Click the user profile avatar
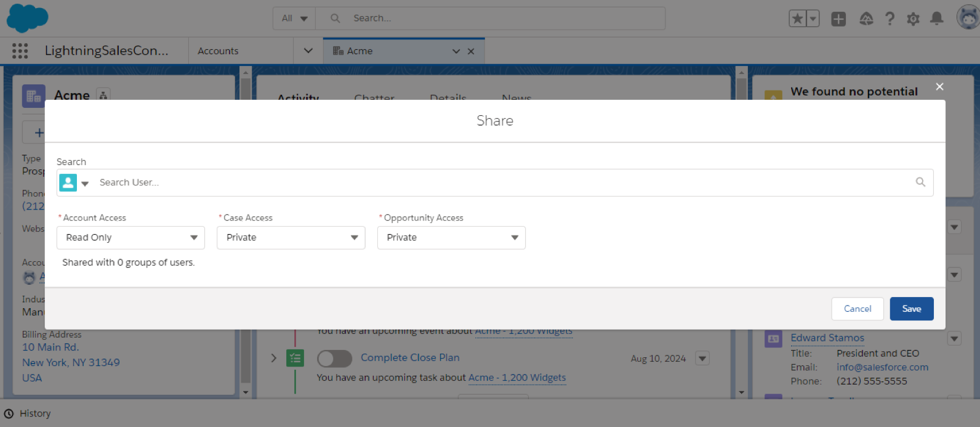 [x=967, y=17]
